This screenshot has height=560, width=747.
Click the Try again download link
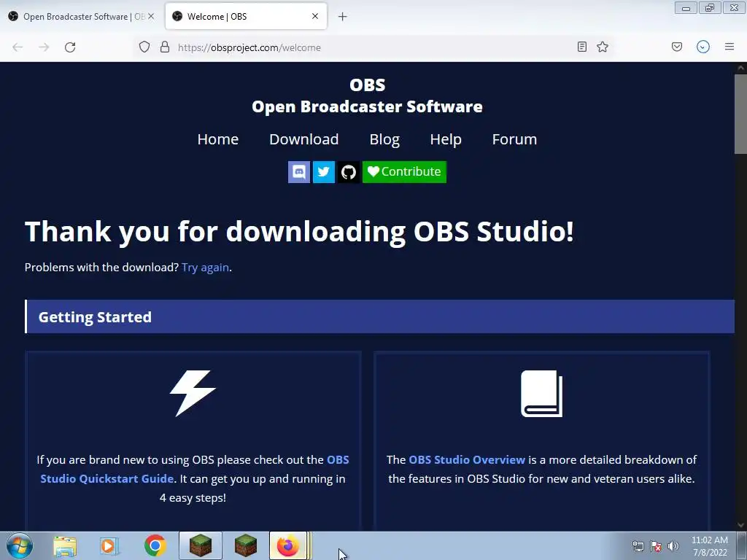point(205,268)
